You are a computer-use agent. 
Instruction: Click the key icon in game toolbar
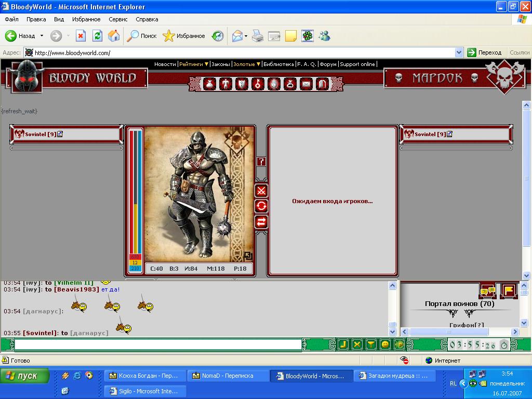tap(258, 84)
